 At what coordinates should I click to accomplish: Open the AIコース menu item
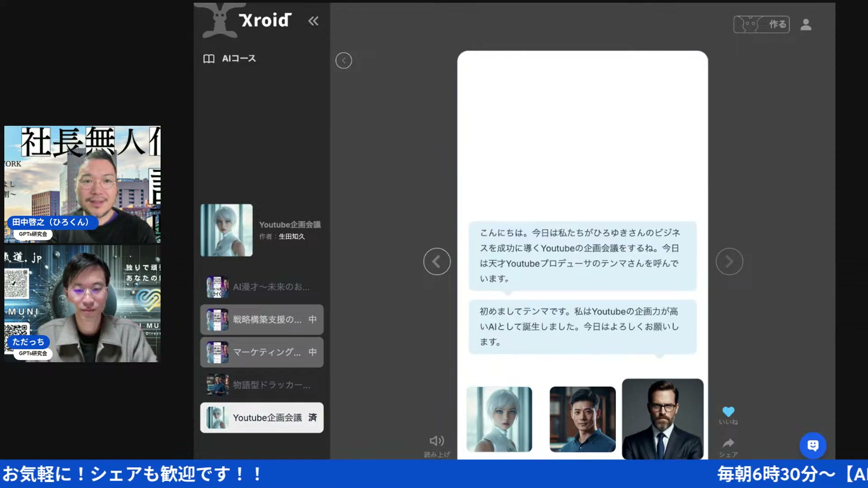pyautogui.click(x=230, y=58)
